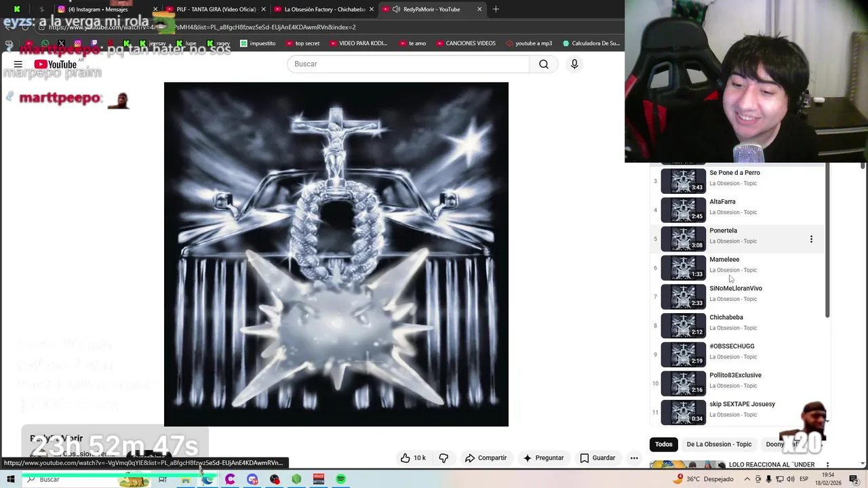Open the weather widget showing 36°C Despejado
Image resolution: width=868 pixels, height=488 pixels.
click(x=703, y=479)
